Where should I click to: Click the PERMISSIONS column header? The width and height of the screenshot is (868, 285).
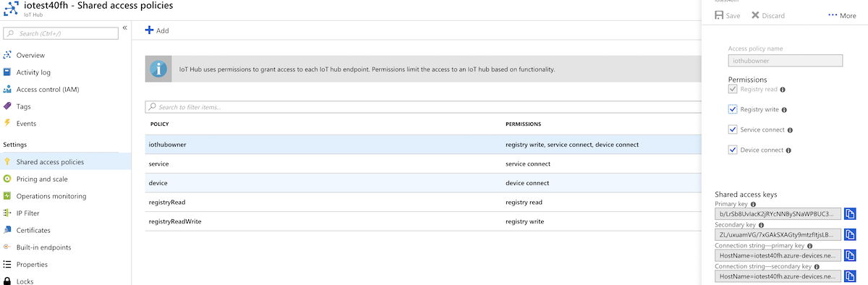click(524, 124)
